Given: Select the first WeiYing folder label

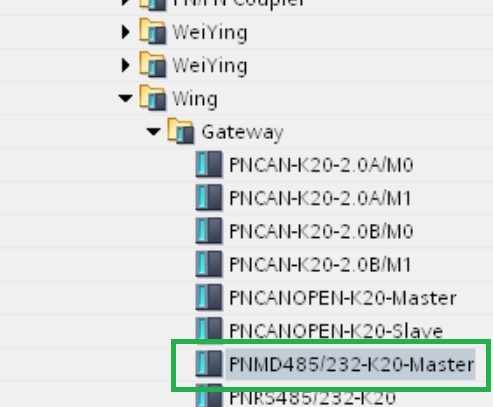Looking at the screenshot, I should pos(210,33).
